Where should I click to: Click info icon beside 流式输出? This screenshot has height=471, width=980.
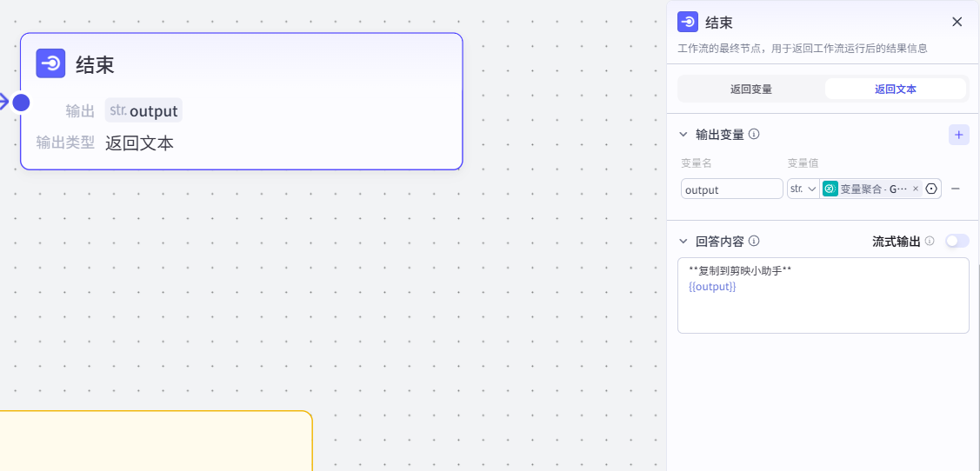930,242
